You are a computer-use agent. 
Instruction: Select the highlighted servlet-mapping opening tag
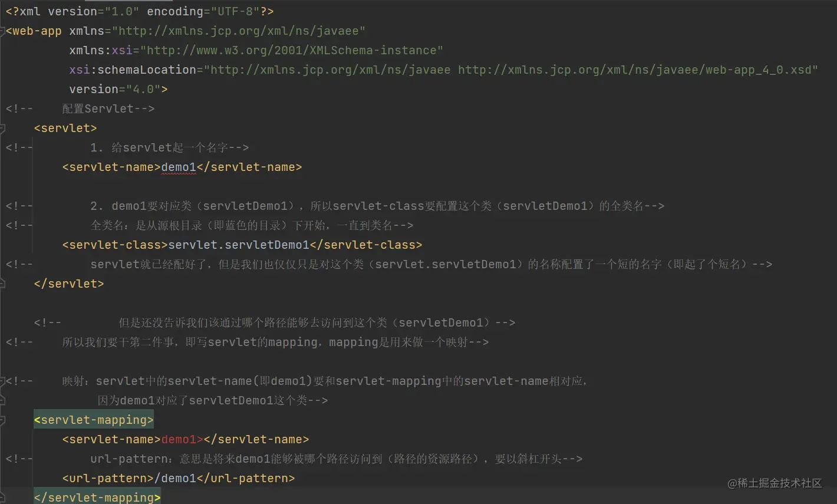93,420
